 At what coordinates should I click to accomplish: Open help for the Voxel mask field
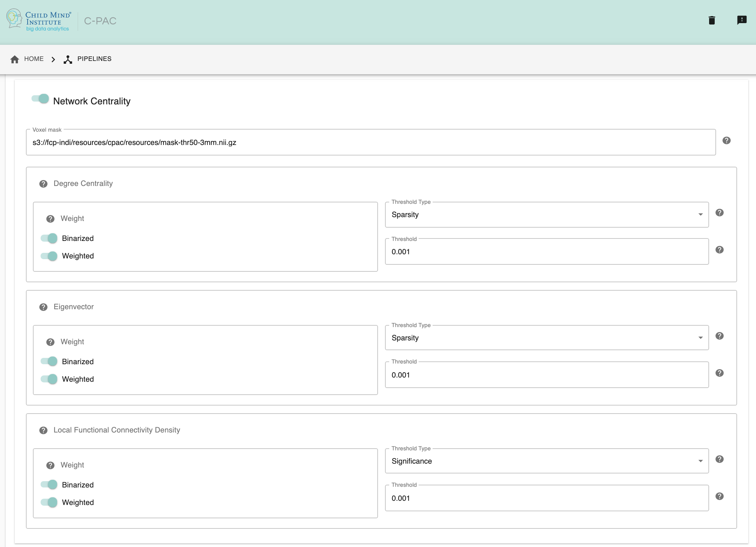point(726,140)
